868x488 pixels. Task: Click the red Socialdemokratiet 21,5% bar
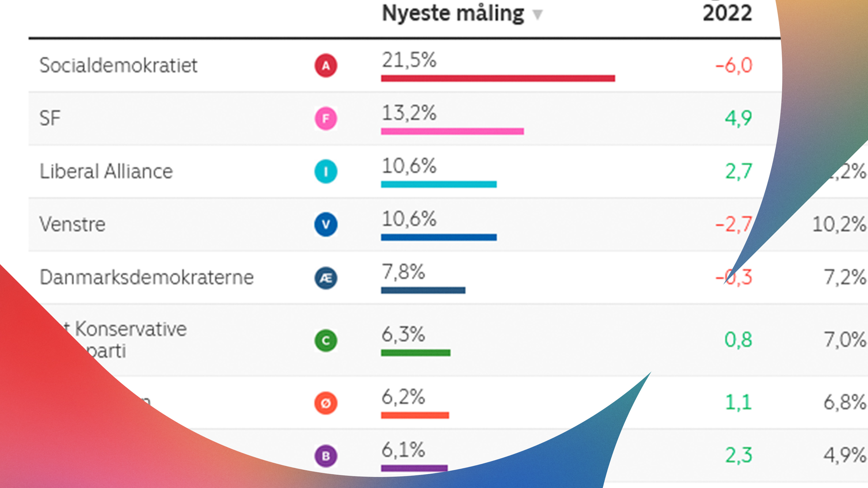[x=498, y=78]
